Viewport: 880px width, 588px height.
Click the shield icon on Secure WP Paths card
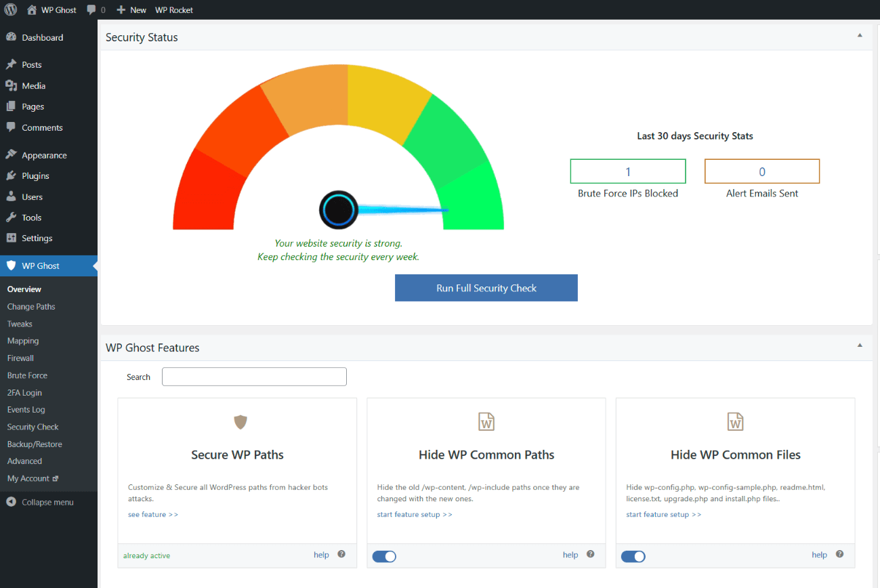tap(240, 422)
